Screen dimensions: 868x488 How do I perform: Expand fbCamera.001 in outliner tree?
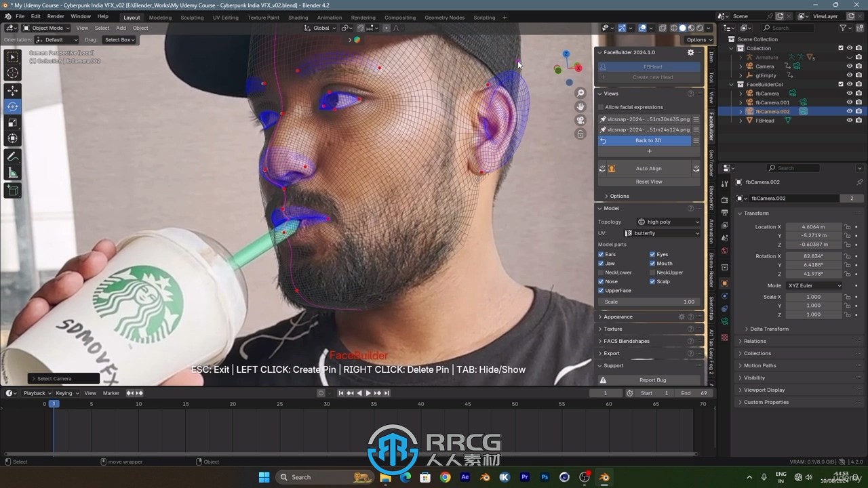coord(741,102)
